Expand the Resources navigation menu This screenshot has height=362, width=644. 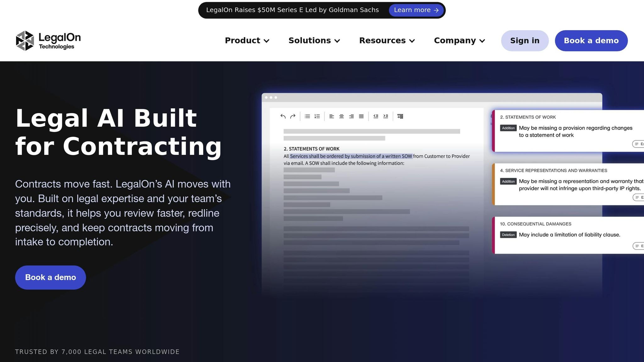click(387, 41)
